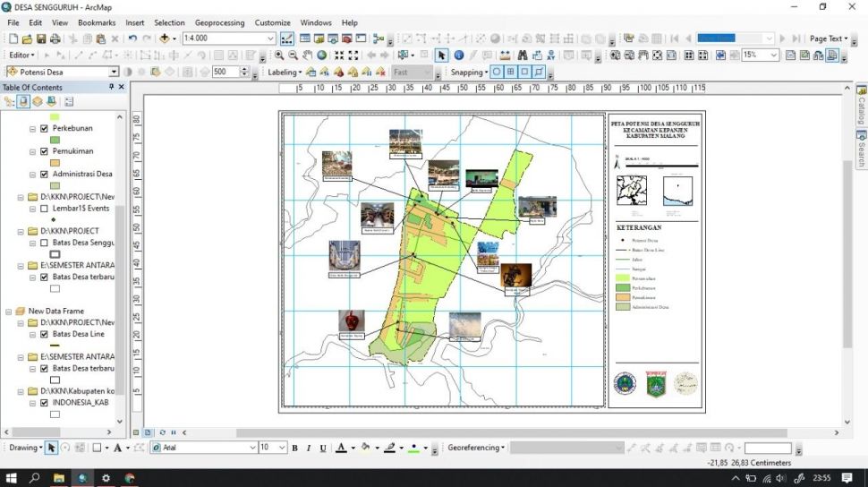Open the Label Manager icon
868x487 pixels.
(311, 72)
